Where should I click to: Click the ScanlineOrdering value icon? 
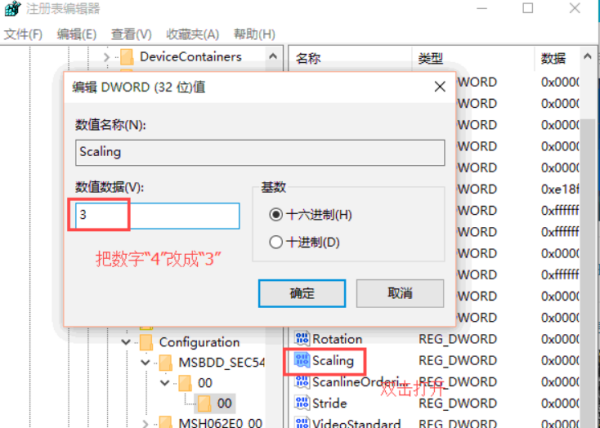tap(299, 382)
